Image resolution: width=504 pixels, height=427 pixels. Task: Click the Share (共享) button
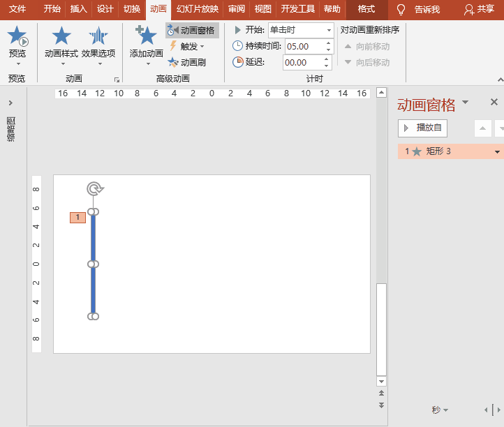(x=479, y=10)
